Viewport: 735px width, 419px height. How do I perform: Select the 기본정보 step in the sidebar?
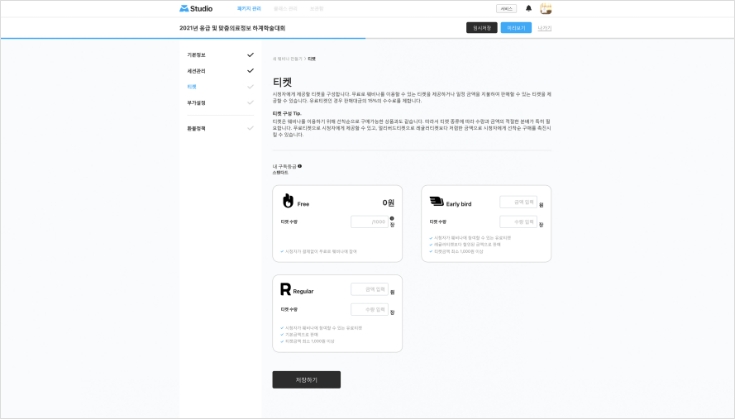coord(196,54)
